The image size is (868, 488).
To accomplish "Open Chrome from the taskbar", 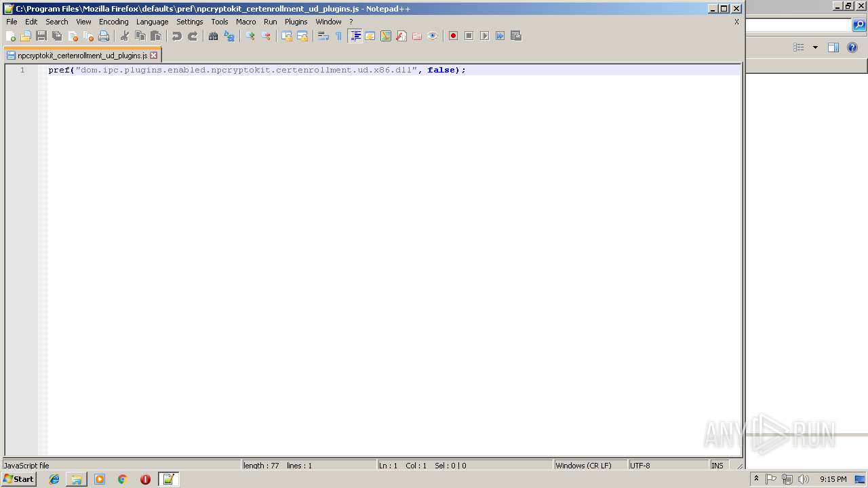I will (123, 479).
